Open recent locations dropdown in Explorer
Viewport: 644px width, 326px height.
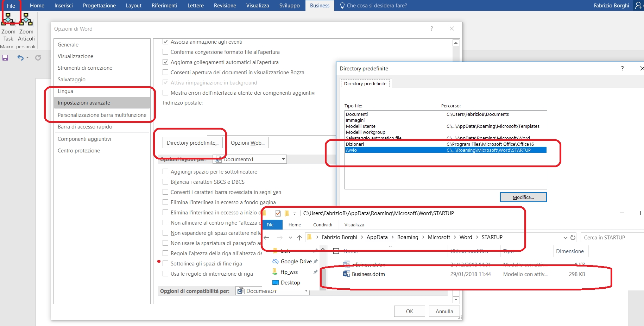point(290,237)
